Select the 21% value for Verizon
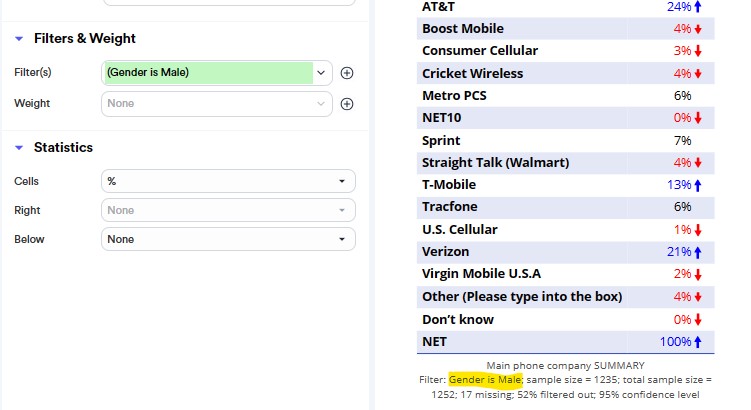This screenshot has width=751, height=410. click(x=679, y=252)
